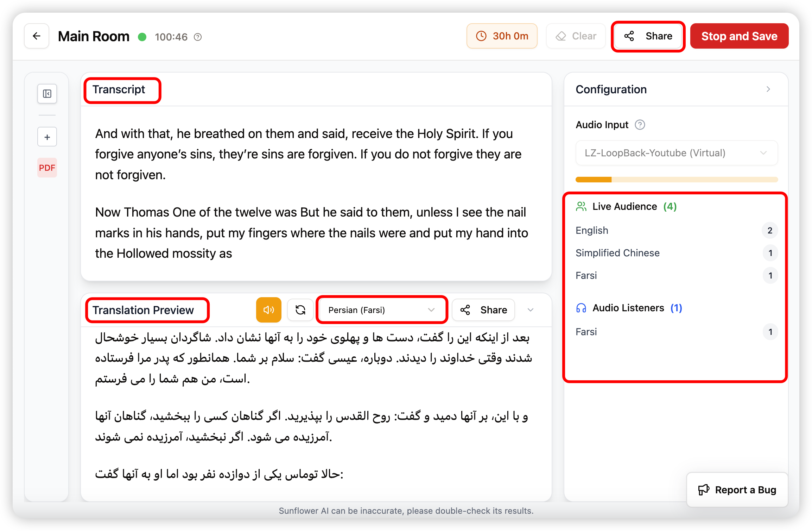This screenshot has height=531, width=812.
Task: Click the help icon beside the 100:46 timer
Action: (198, 37)
